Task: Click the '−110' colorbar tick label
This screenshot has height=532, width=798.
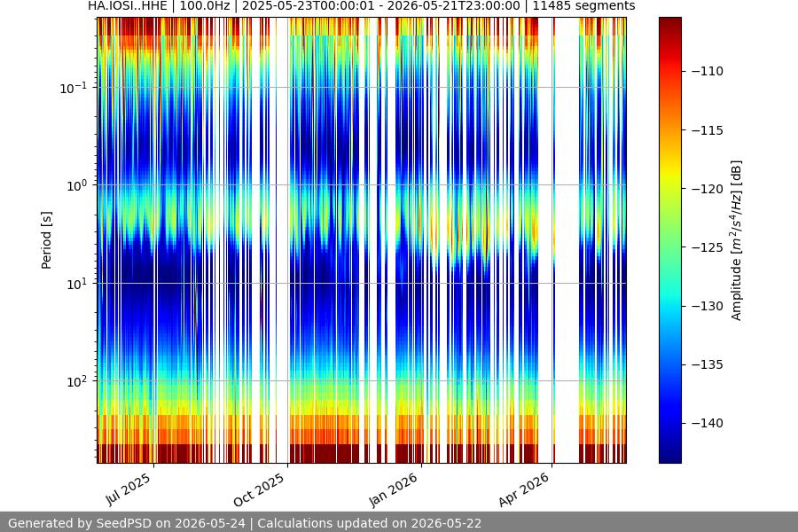Action: [x=708, y=71]
